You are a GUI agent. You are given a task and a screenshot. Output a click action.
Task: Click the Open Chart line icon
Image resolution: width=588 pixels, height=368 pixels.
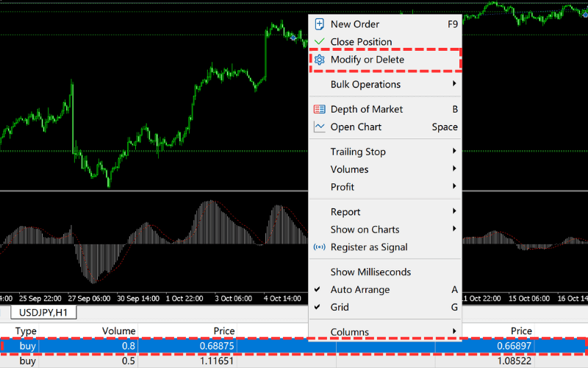pos(319,127)
